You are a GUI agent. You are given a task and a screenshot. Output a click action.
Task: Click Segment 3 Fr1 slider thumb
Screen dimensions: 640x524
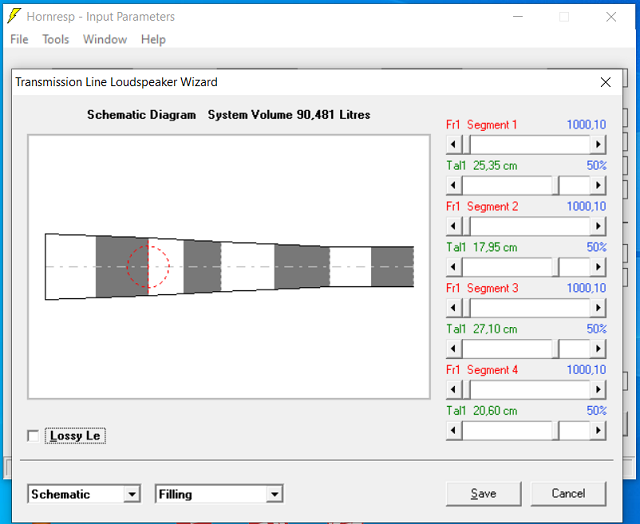point(466,308)
